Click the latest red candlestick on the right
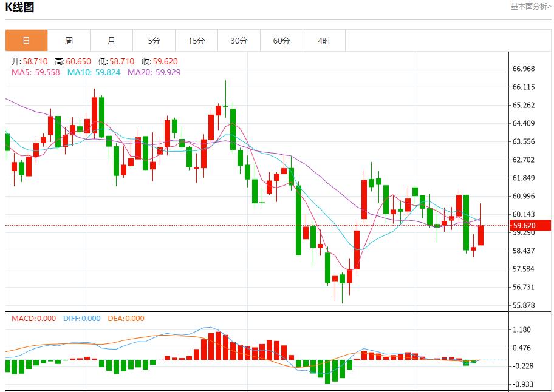Viewport: 554px width, 392px height. [x=480, y=235]
